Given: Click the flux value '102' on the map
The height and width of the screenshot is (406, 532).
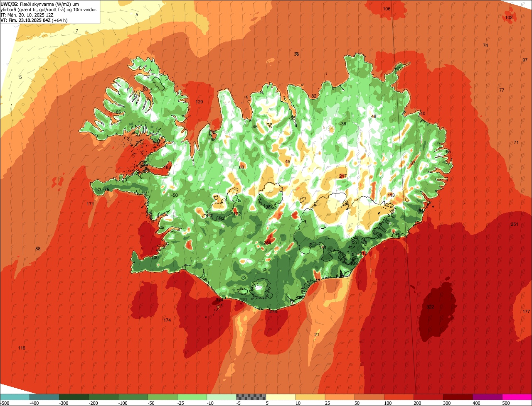Looking at the screenshot, I should pyautogui.click(x=509, y=17).
